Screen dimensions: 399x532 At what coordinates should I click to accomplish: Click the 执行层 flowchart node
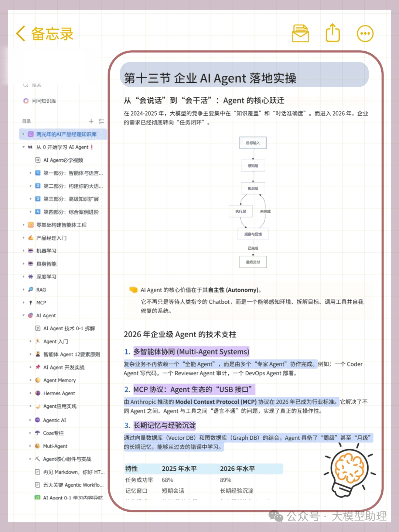tap(241, 211)
